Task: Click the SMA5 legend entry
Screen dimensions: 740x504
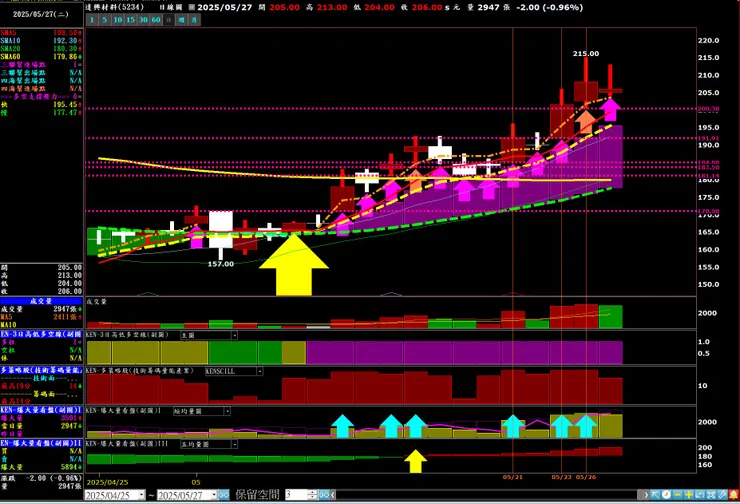Action: click(41, 33)
